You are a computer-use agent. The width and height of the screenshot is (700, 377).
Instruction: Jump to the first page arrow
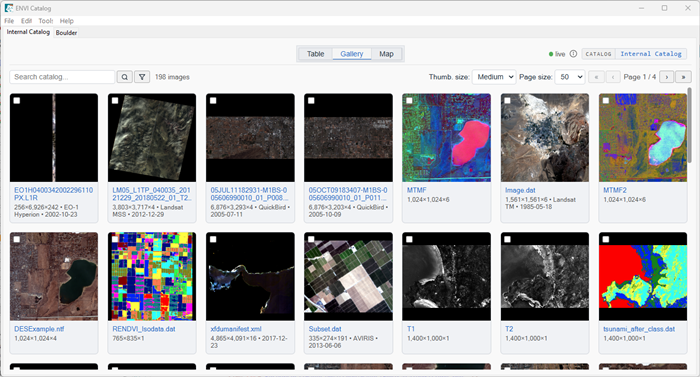click(x=596, y=77)
